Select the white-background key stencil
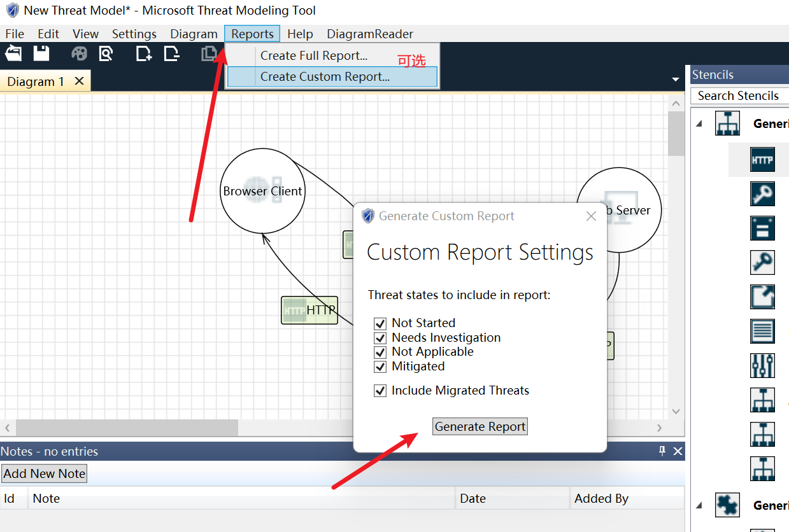 point(763,262)
